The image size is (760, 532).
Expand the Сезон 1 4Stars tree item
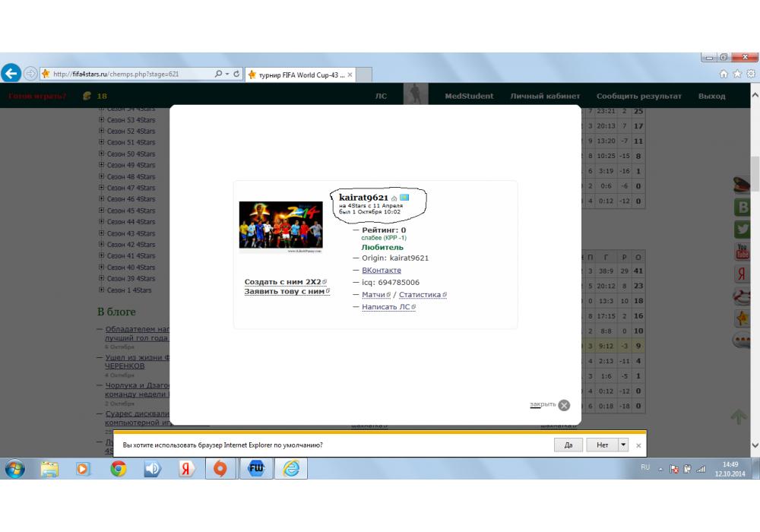(x=102, y=290)
